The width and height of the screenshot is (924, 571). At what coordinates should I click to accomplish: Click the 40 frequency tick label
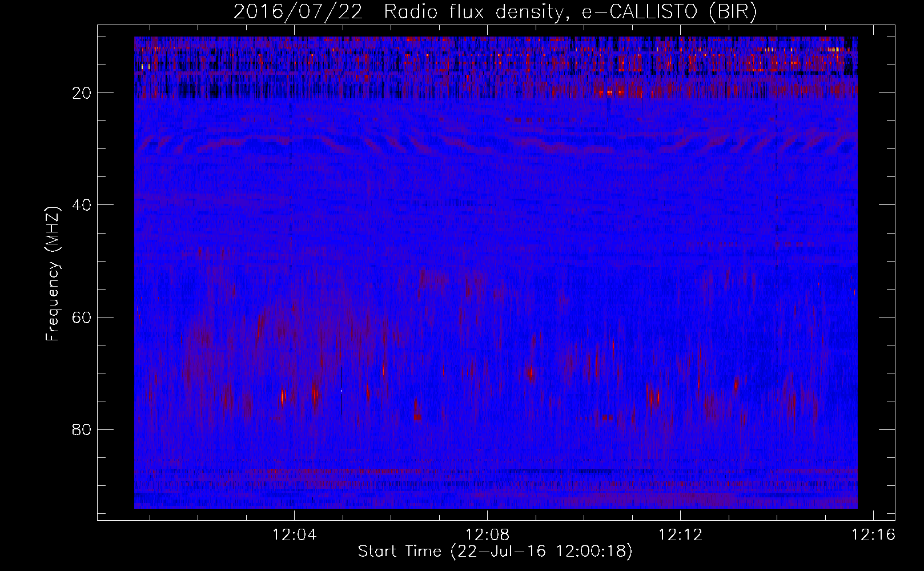coord(82,205)
